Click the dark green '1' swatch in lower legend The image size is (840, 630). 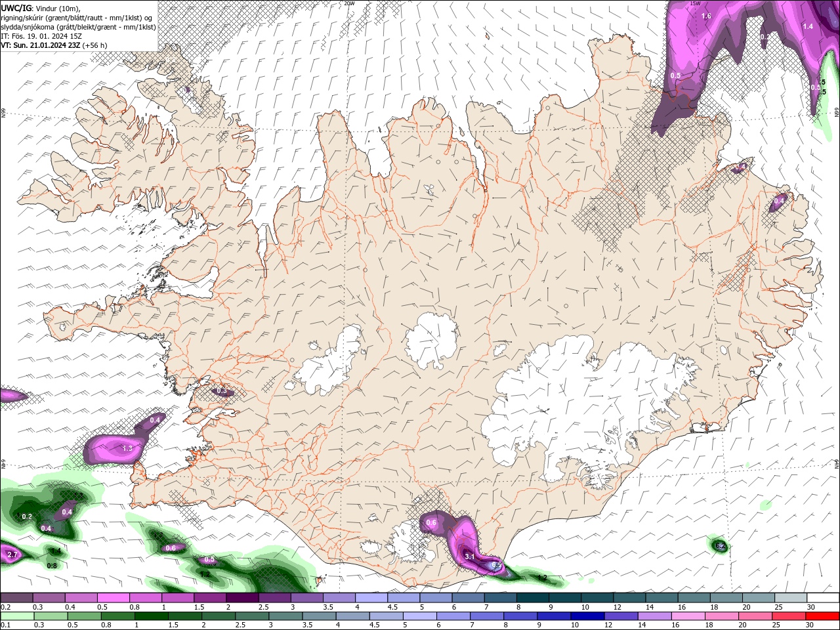tap(150, 616)
